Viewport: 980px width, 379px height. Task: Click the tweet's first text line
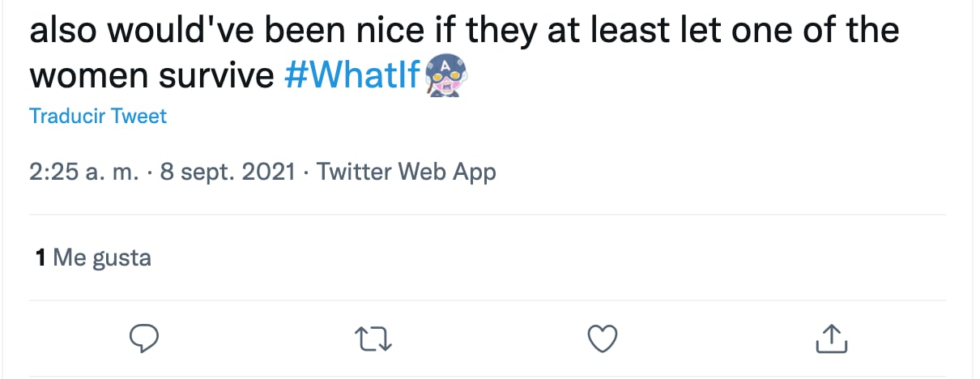coord(464,31)
